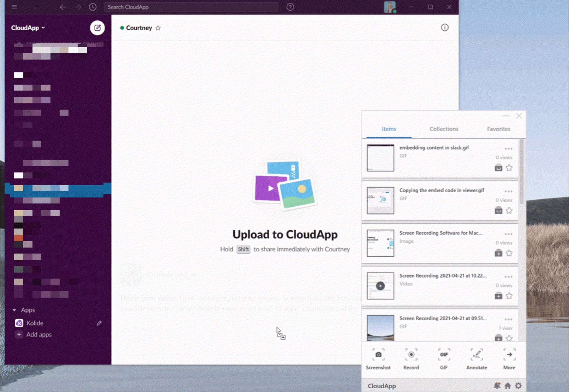This screenshot has width=569, height=392.
Task: Start the Record tool
Action: pos(411,359)
